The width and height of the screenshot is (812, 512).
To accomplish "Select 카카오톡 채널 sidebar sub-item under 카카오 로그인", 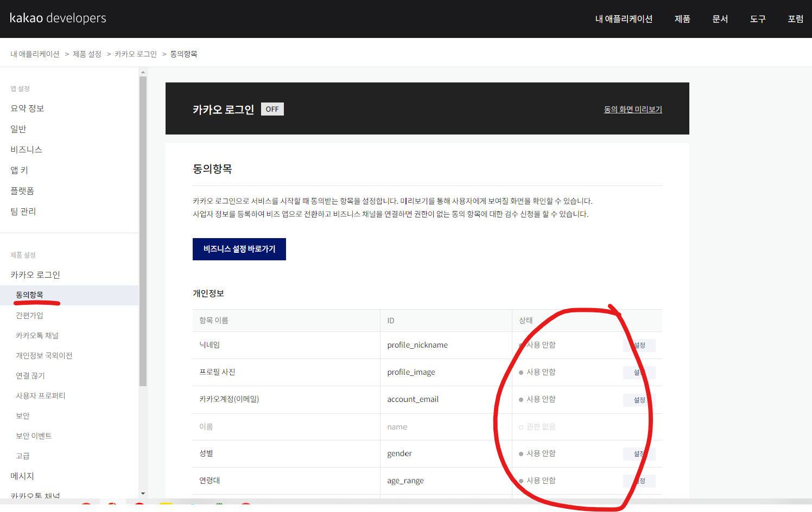I will [x=37, y=336].
